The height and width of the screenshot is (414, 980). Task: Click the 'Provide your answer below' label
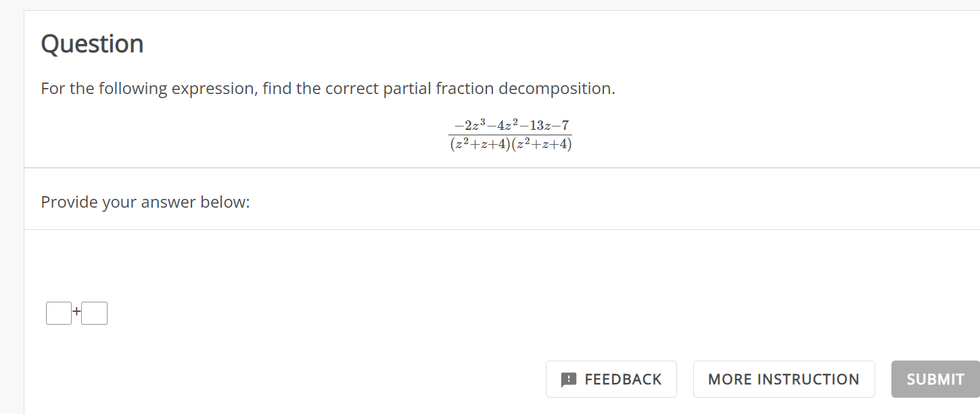click(x=145, y=202)
